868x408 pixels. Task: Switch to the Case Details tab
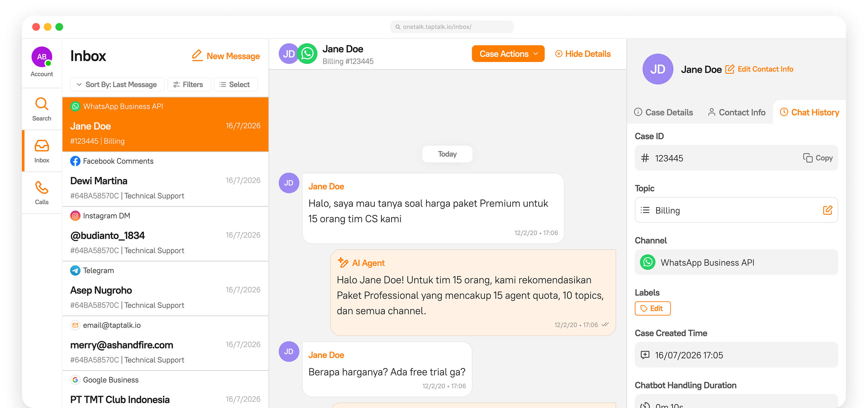pos(663,112)
